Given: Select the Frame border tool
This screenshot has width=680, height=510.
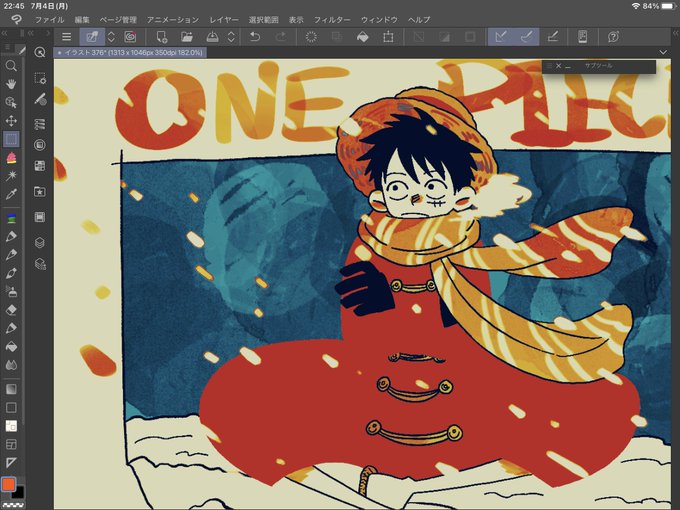Looking at the screenshot, I should coord(11,444).
